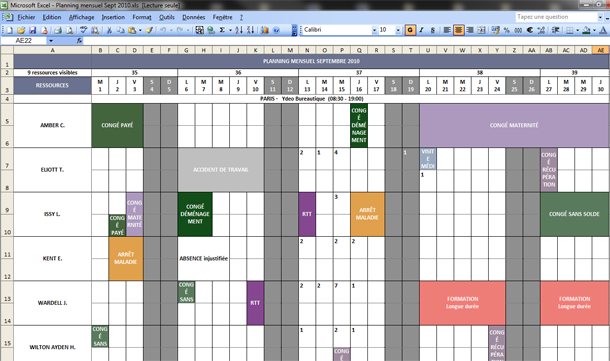Apply Euro currency style icon

529,30
